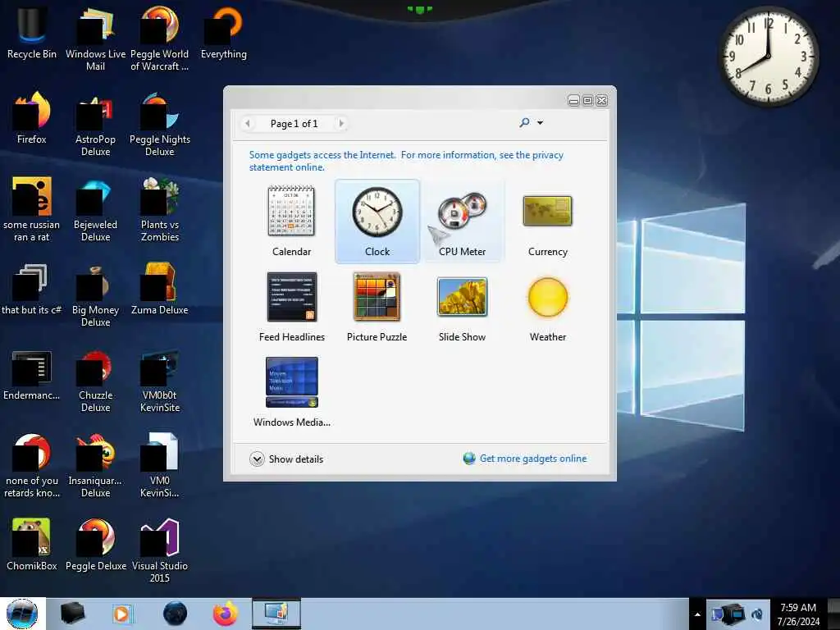Select the Feed Headlines gadget

(291, 307)
